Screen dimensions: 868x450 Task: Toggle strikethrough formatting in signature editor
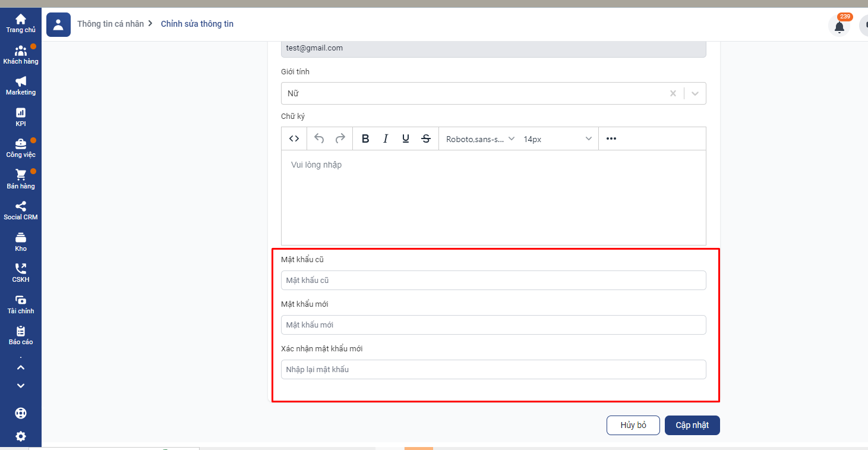point(426,139)
